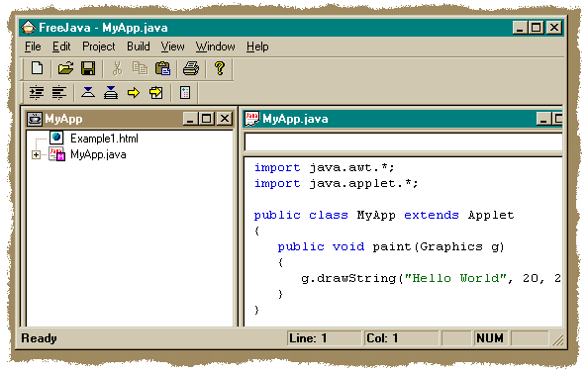Click the MyApp.java editor window Java icon
Image resolution: width=588 pixels, height=375 pixels.
click(x=251, y=119)
